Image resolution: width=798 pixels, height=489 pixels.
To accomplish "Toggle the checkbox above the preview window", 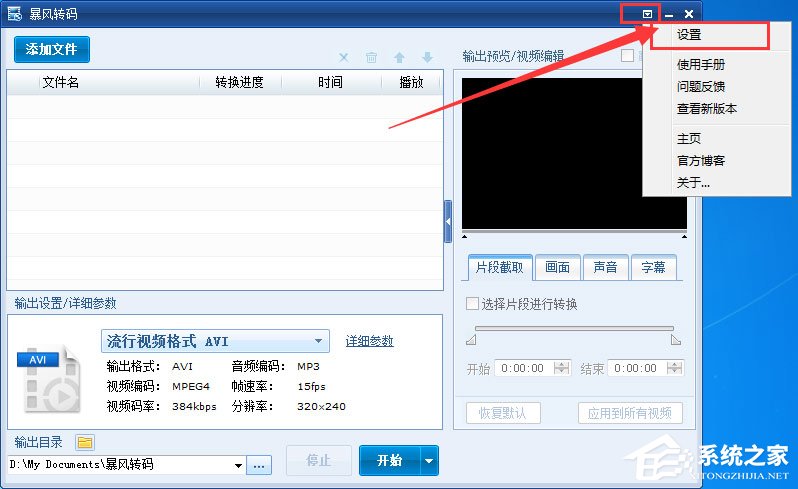I will click(x=627, y=56).
